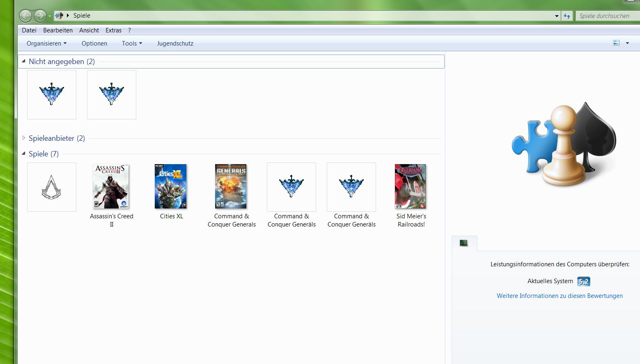640x364 pixels.
Task: Click the games icon in address bar
Action: click(59, 16)
